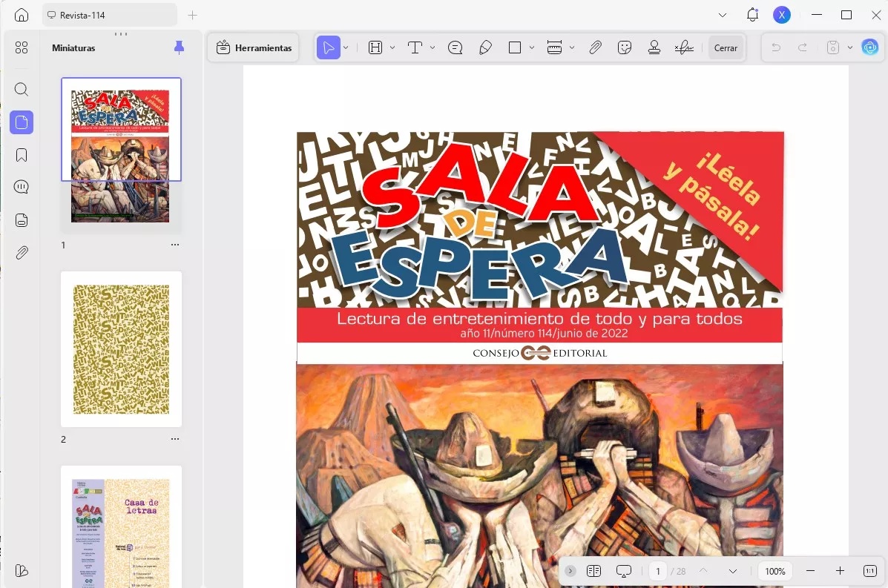Select the signature tool

point(684,48)
